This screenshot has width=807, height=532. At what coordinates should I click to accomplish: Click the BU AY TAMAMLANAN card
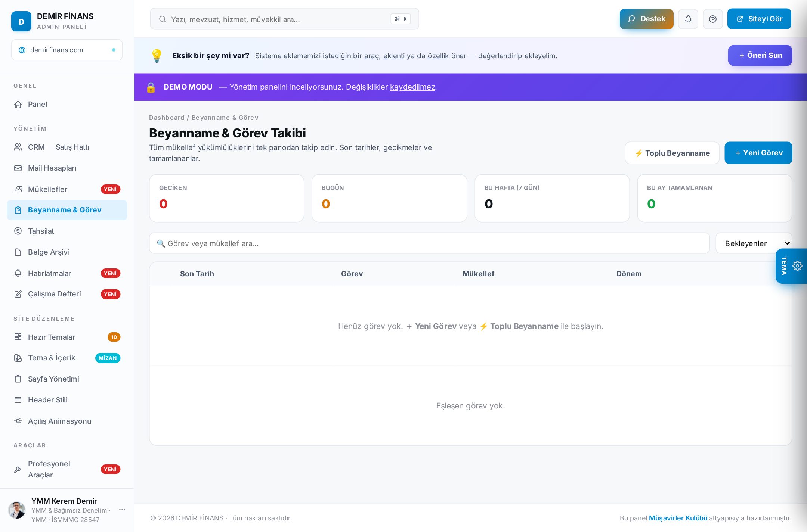714,198
